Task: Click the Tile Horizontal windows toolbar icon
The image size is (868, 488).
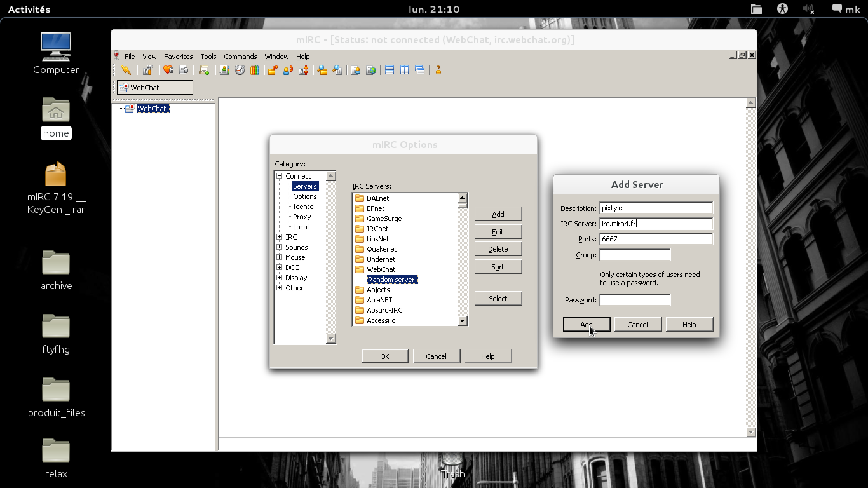Action: [390, 70]
